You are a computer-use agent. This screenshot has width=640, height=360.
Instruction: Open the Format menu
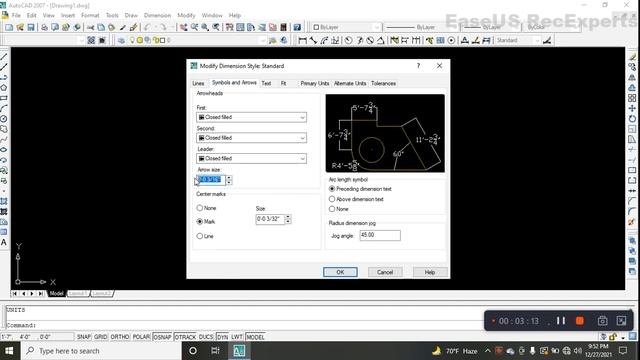click(x=90, y=16)
